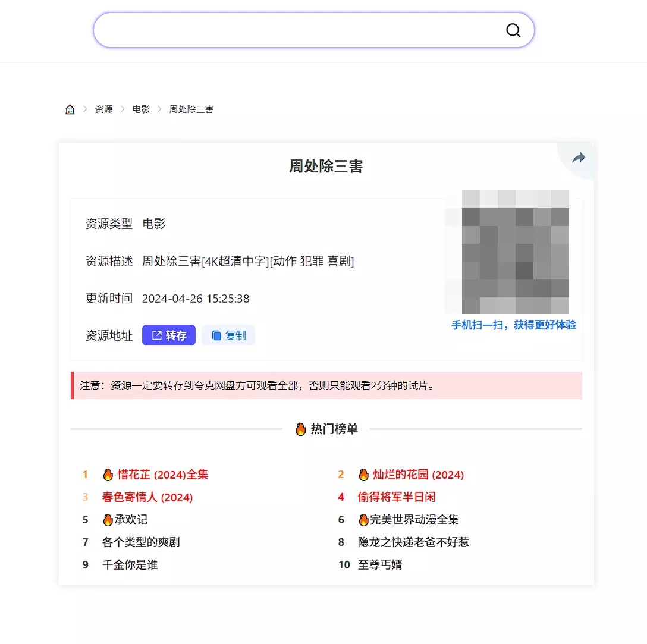Viewport: 647px width, 644px height.
Task: Open 电影 breadcrumb link
Action: [x=141, y=109]
